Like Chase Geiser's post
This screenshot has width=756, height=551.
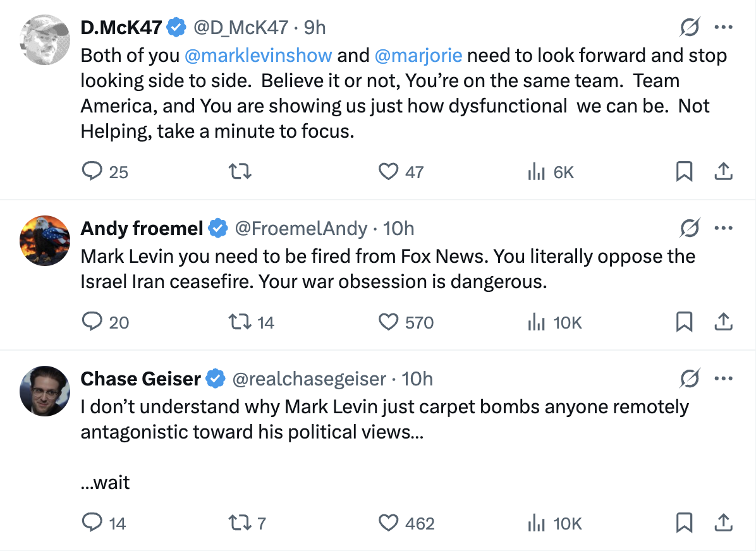(x=388, y=523)
